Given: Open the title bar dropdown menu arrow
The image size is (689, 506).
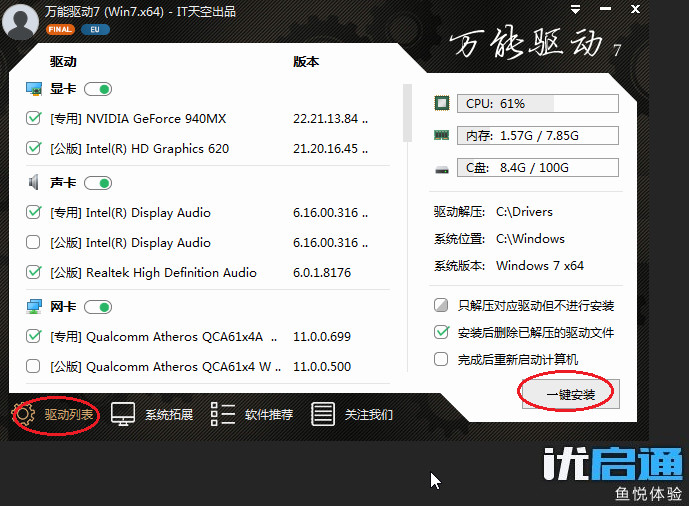Looking at the screenshot, I should point(575,9).
